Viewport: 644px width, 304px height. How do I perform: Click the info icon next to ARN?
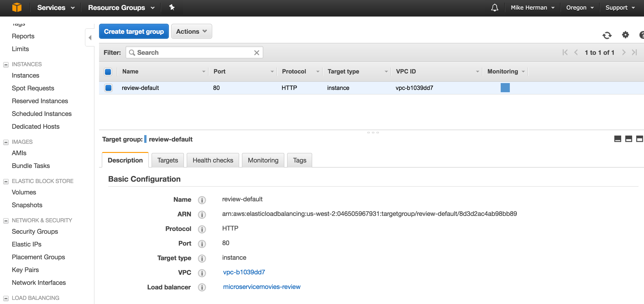[202, 215]
